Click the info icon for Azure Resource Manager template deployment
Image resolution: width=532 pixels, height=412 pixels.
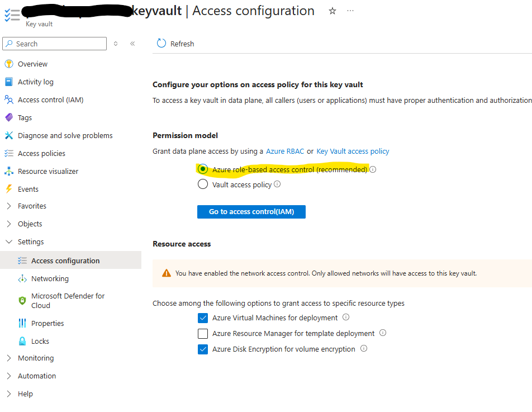click(x=383, y=333)
